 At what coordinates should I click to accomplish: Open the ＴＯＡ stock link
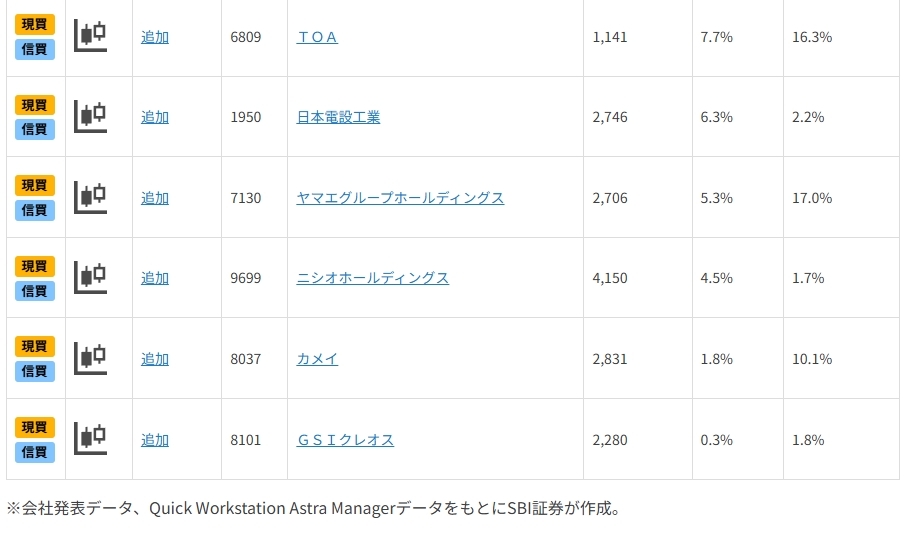(317, 37)
